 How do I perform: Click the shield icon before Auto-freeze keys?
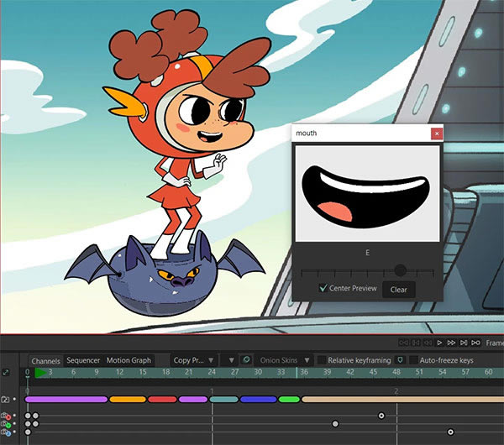click(400, 360)
